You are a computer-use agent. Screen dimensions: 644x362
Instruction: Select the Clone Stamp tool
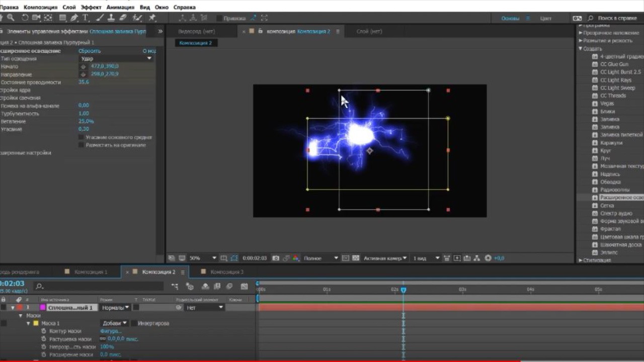pyautogui.click(x=112, y=18)
